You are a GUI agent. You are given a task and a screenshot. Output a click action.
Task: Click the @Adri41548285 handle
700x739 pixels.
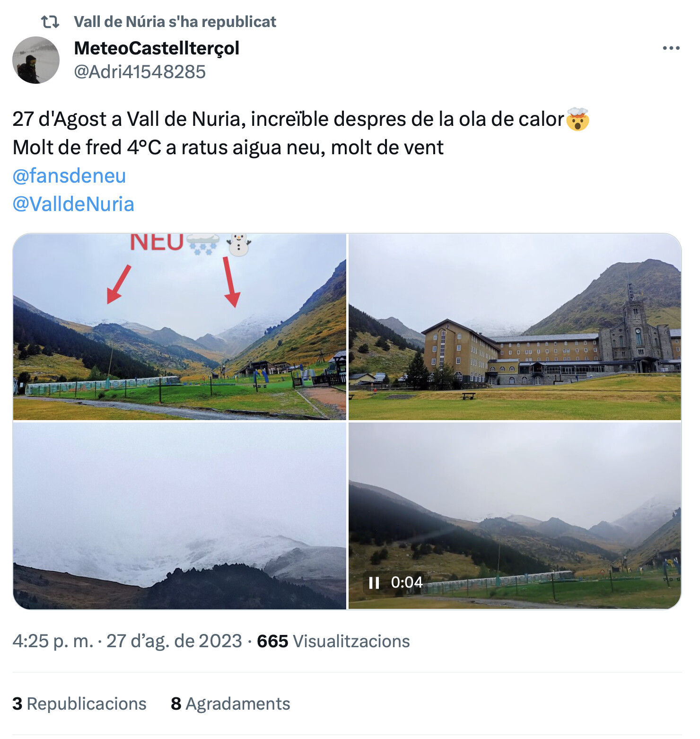pos(140,72)
